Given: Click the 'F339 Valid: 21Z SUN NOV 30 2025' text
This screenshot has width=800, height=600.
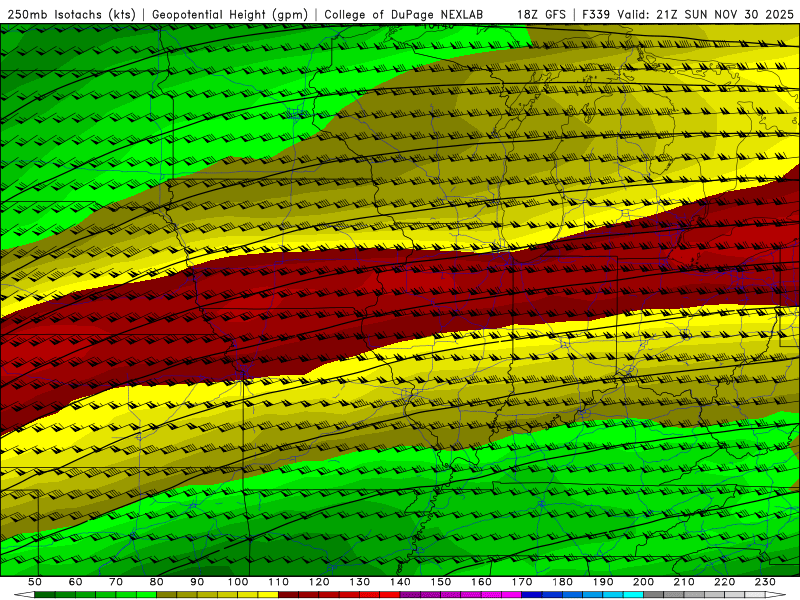Looking at the screenshot, I should click(688, 15).
